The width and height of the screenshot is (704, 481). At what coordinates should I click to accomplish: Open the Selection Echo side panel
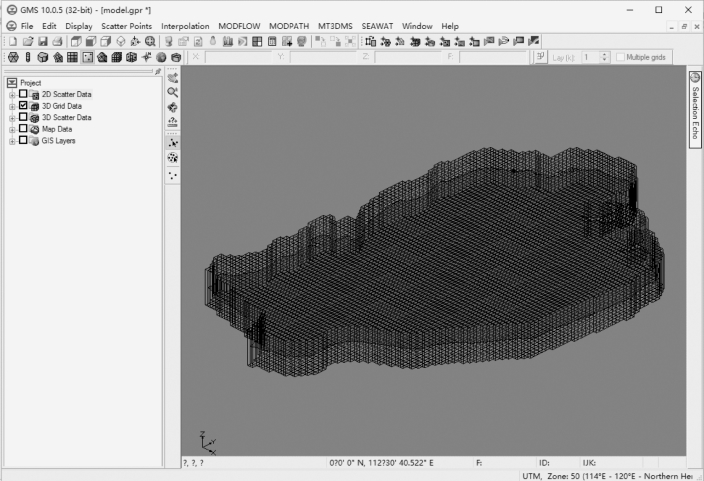(695, 110)
